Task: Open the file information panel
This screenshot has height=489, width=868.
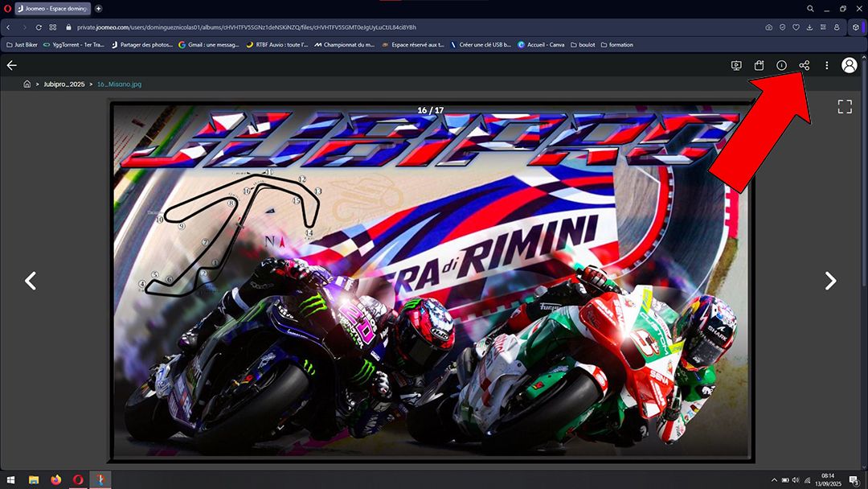Action: coord(781,65)
